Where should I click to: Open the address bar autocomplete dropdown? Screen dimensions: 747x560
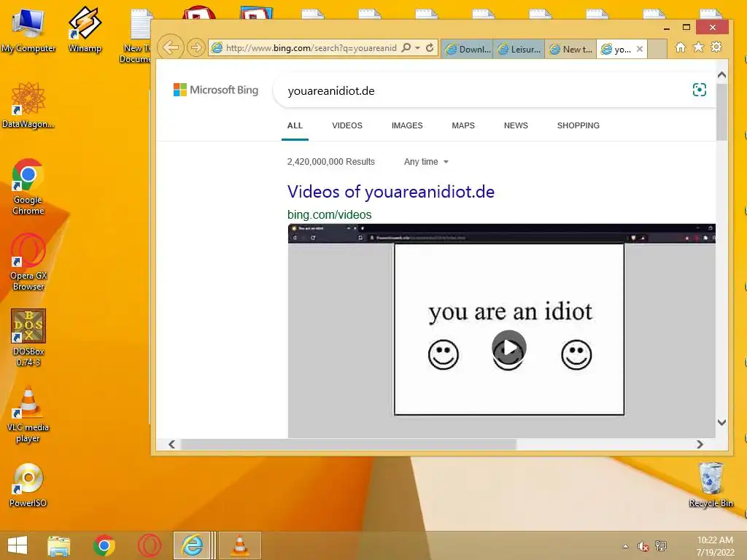(418, 48)
